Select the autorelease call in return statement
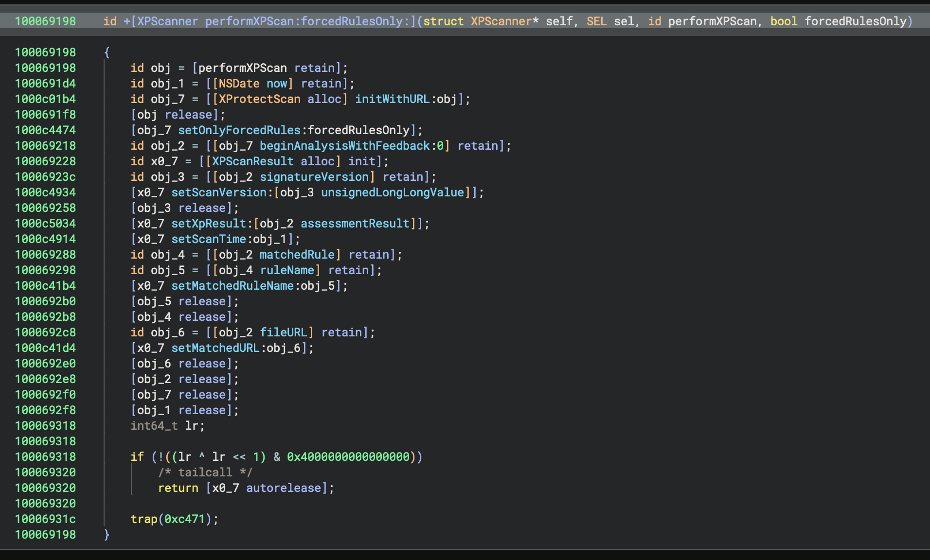 [284, 488]
